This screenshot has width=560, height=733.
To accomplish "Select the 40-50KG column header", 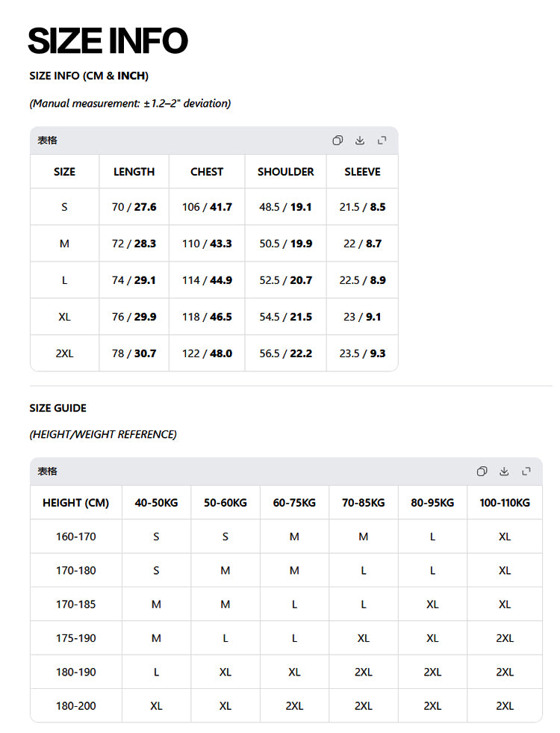I will click(x=157, y=503).
